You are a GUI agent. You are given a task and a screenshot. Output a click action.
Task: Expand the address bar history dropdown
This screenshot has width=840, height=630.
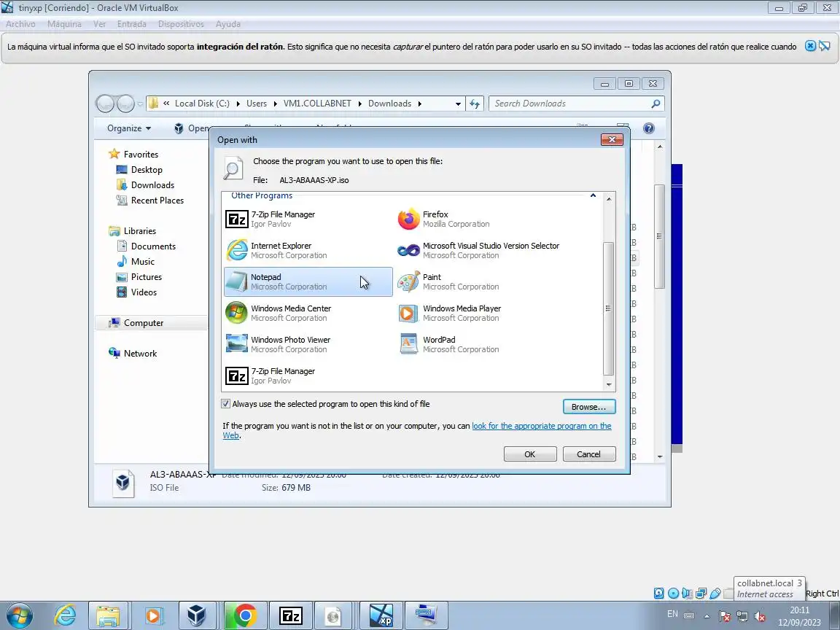(x=457, y=104)
